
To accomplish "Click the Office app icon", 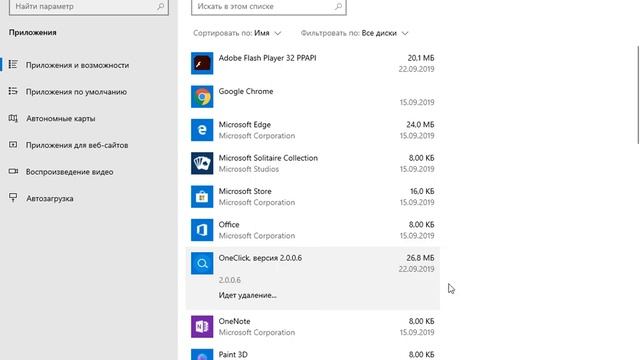I will (202, 230).
